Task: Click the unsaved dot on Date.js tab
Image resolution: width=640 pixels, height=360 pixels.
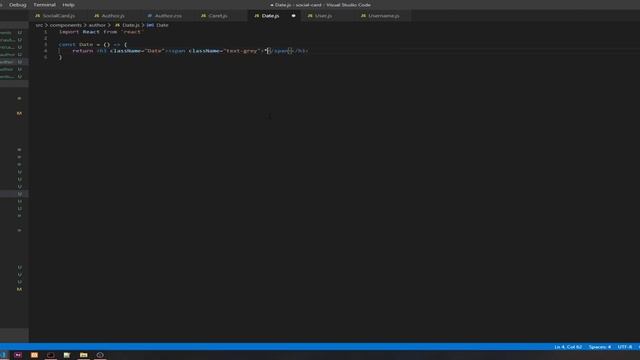Action: click(293, 16)
